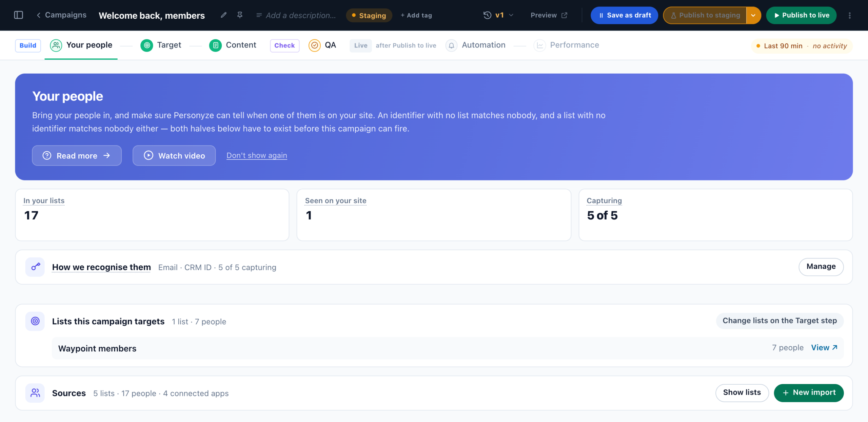Switch to the Target tab

(161, 45)
